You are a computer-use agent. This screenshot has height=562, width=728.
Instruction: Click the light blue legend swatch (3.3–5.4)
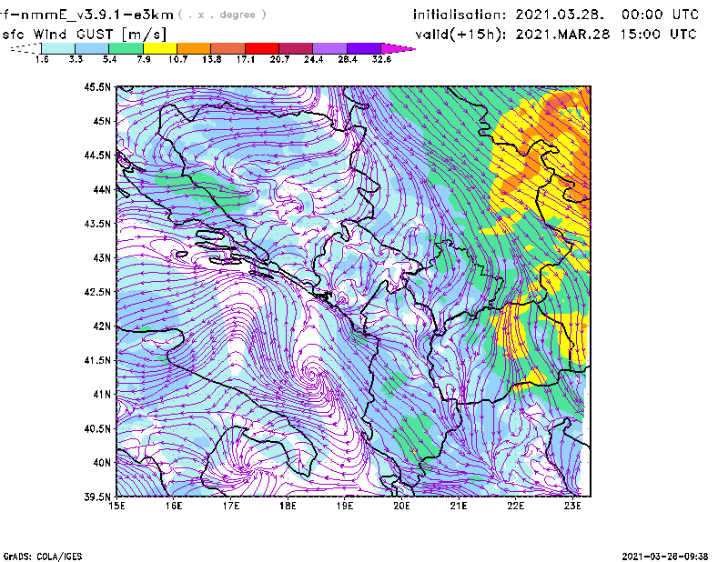coord(92,48)
